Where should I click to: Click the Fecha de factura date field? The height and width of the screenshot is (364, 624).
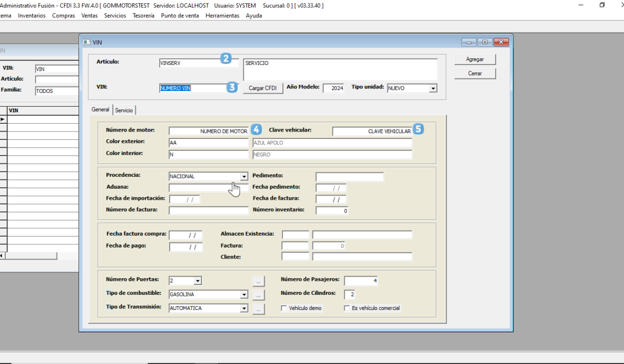tap(331, 199)
